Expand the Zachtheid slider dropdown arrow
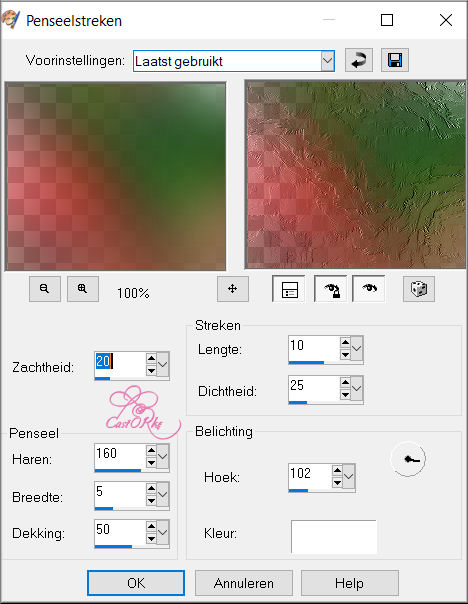 coord(163,364)
